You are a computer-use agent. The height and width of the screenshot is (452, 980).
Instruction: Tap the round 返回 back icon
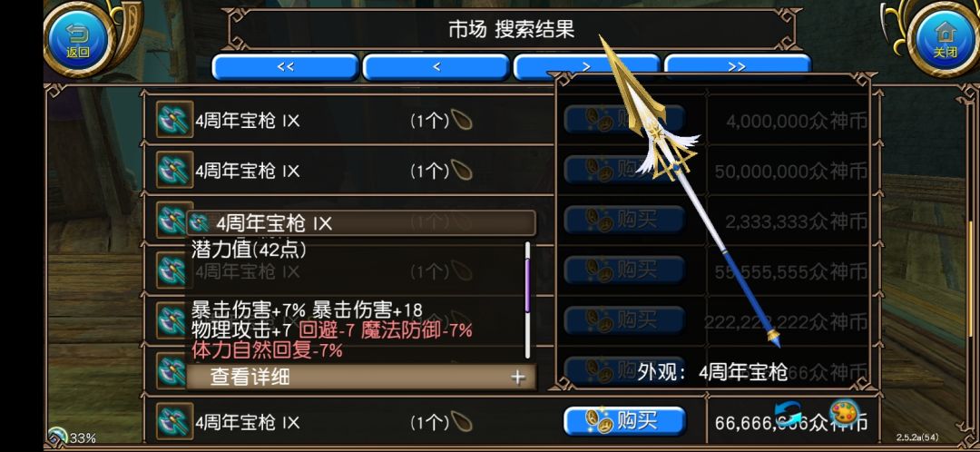[x=78, y=39]
